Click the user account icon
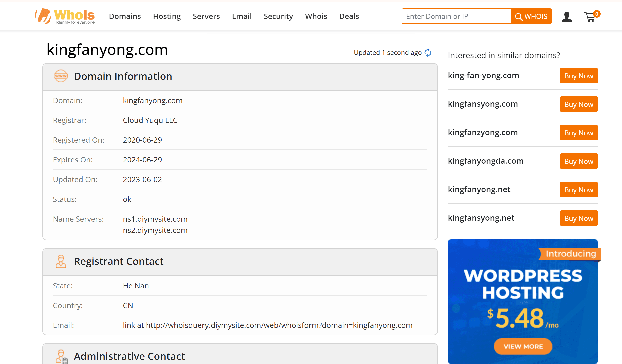Screen dimensions: 622x364 (566, 17)
